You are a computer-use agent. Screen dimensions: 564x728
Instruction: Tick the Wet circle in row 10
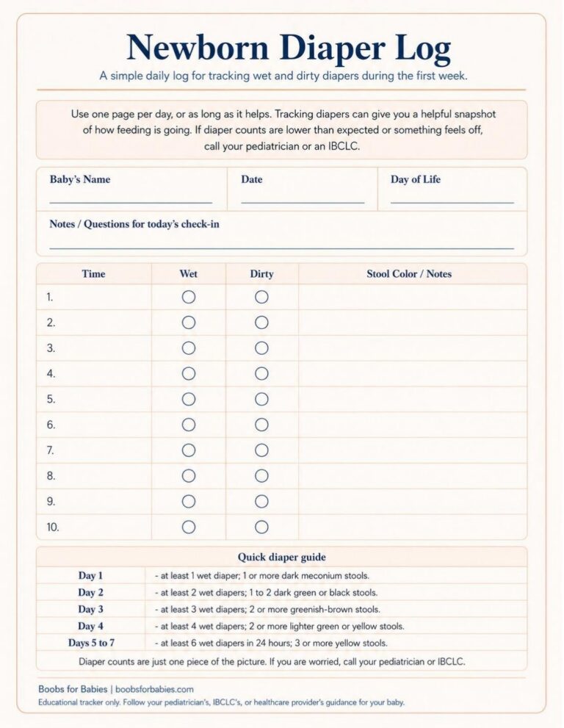coord(189,527)
